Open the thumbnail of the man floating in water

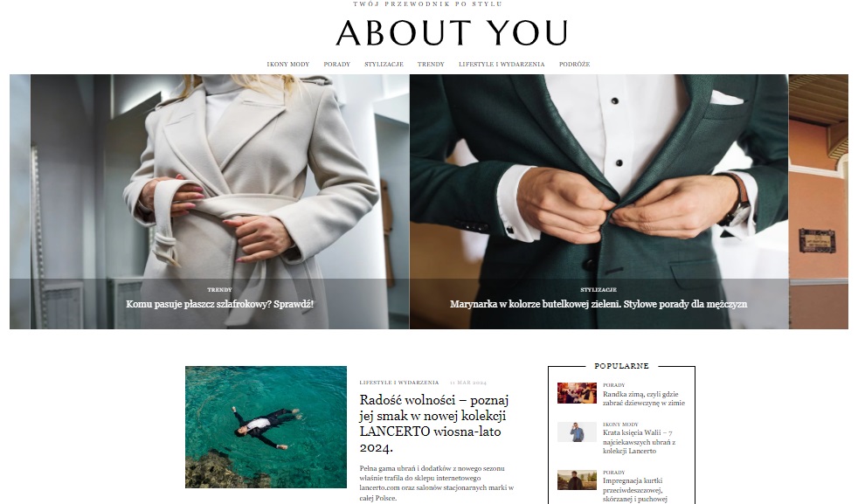point(266,427)
